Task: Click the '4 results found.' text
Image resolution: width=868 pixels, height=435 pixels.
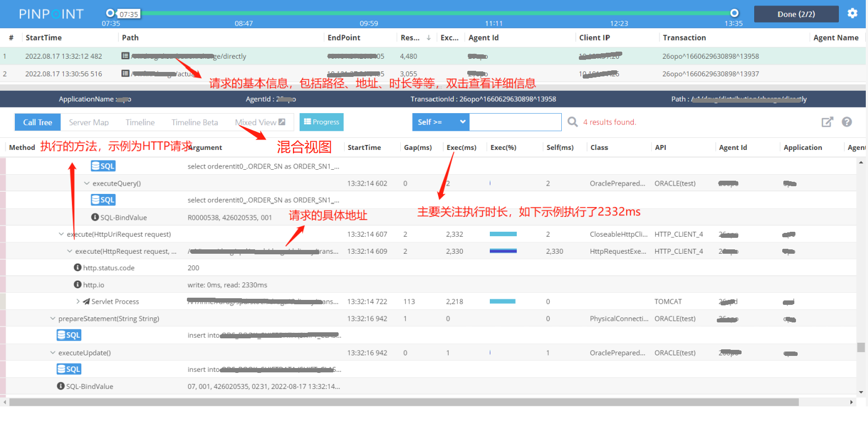Action: point(610,122)
